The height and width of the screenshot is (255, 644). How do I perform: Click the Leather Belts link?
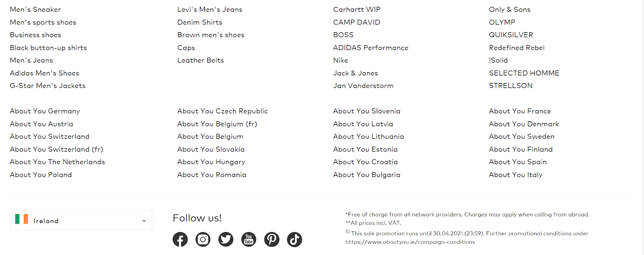[200, 60]
